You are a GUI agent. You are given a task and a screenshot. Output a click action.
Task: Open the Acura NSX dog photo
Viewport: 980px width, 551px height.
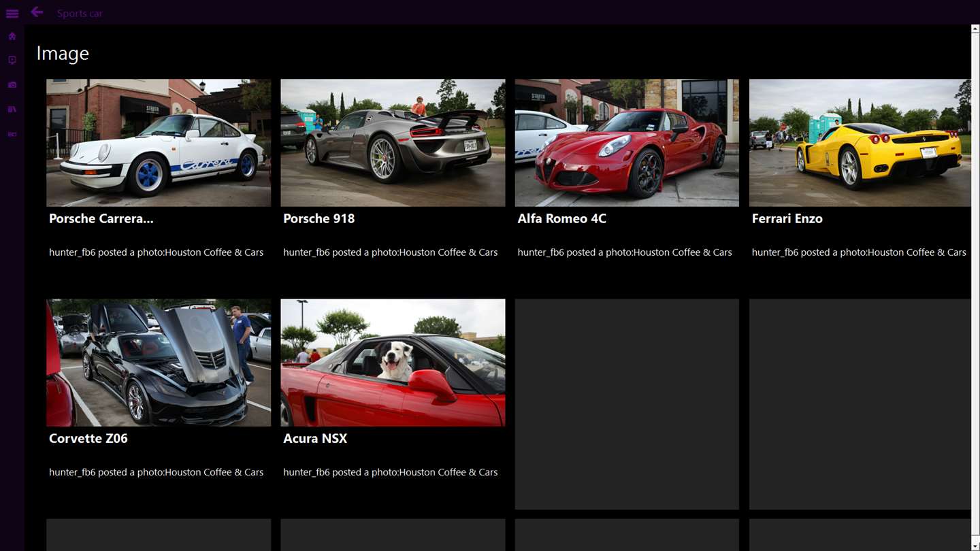coord(393,363)
